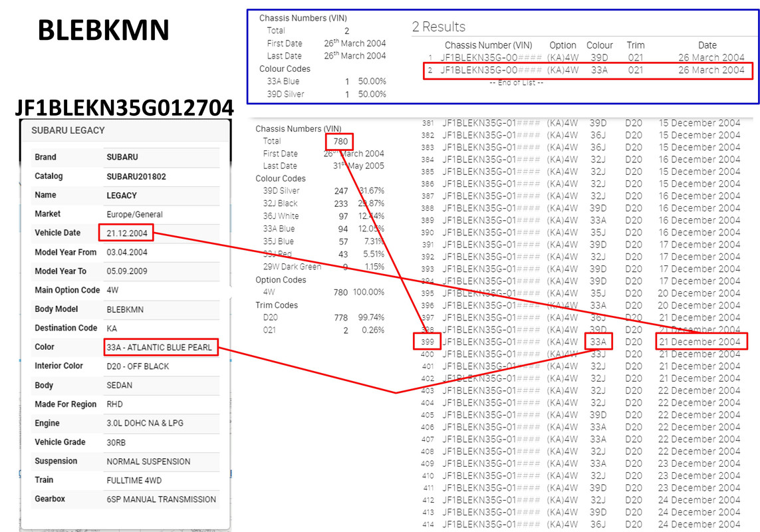Click the Destination Code value 'KA'
The image size is (760, 532).
[112, 329]
